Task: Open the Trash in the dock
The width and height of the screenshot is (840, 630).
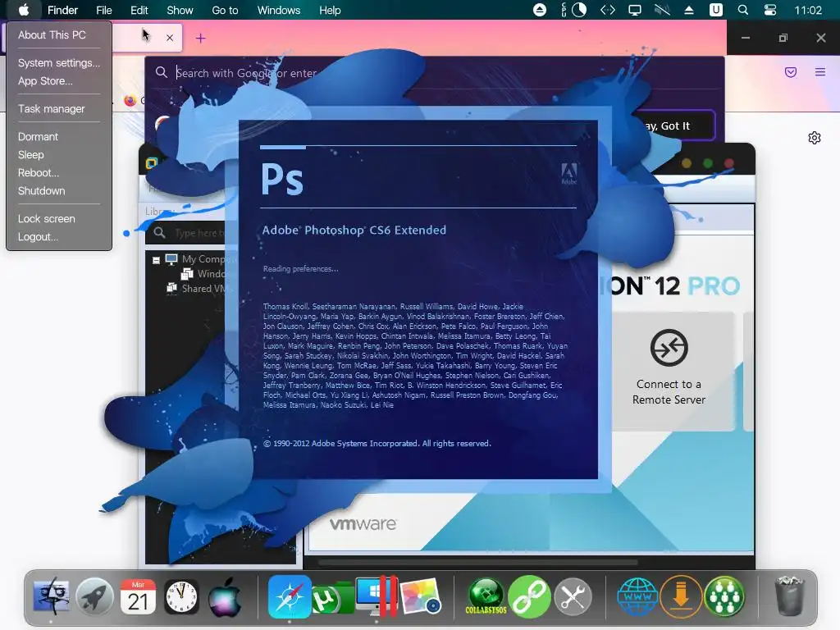Action: tap(790, 596)
